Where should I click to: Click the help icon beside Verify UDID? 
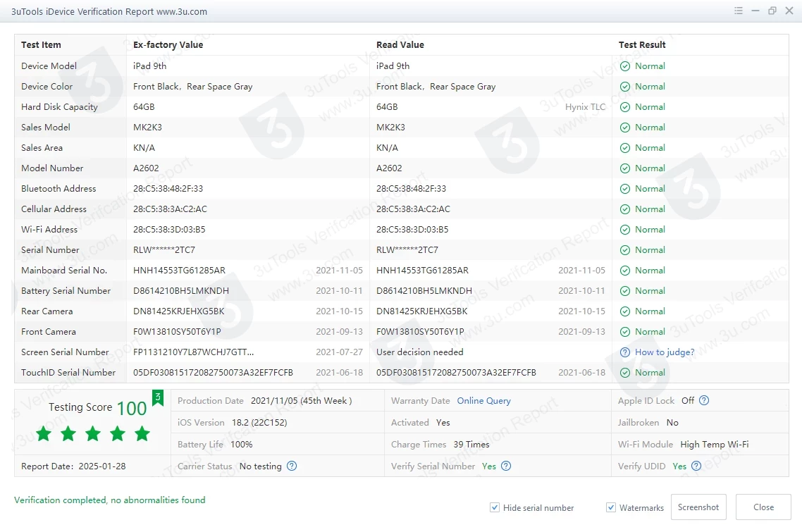coord(696,466)
